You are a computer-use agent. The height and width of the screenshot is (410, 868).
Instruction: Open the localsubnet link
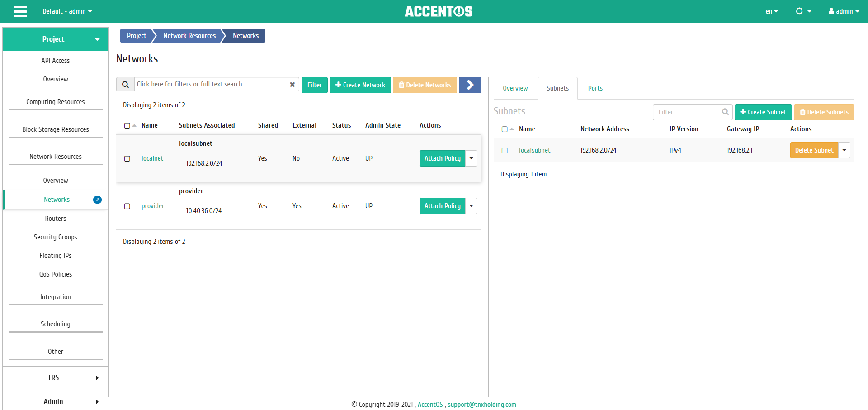pyautogui.click(x=534, y=150)
